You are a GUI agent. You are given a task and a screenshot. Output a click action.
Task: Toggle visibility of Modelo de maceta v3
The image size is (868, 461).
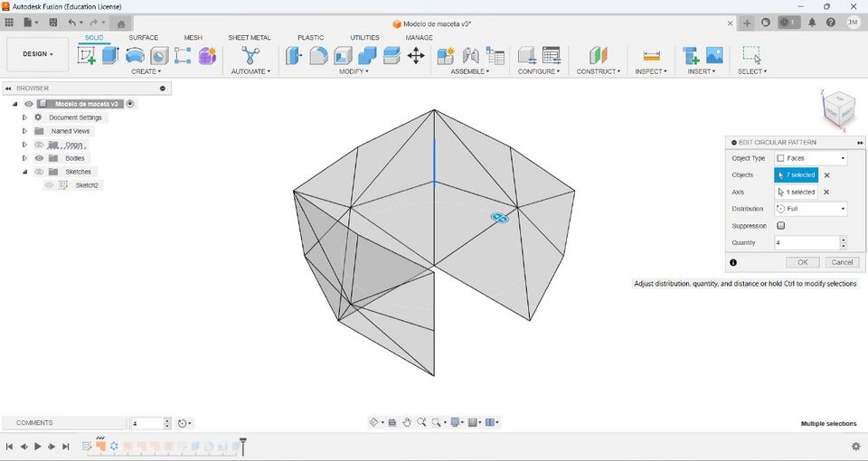point(29,104)
